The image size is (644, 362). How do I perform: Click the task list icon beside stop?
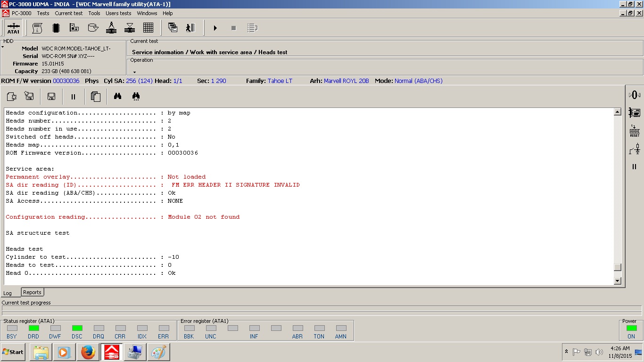pos(252,28)
